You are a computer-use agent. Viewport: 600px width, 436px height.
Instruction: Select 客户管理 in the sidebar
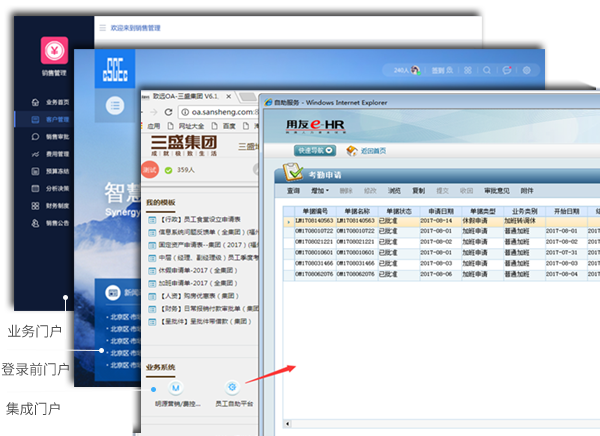57,119
